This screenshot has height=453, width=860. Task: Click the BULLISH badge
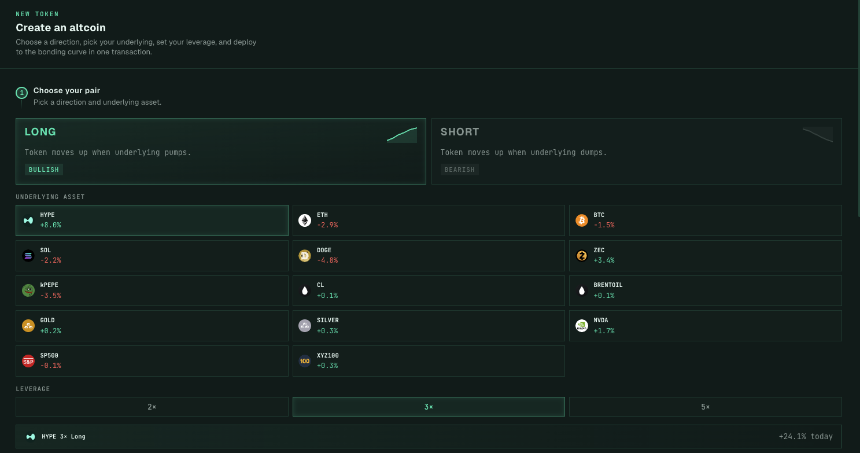pos(44,169)
